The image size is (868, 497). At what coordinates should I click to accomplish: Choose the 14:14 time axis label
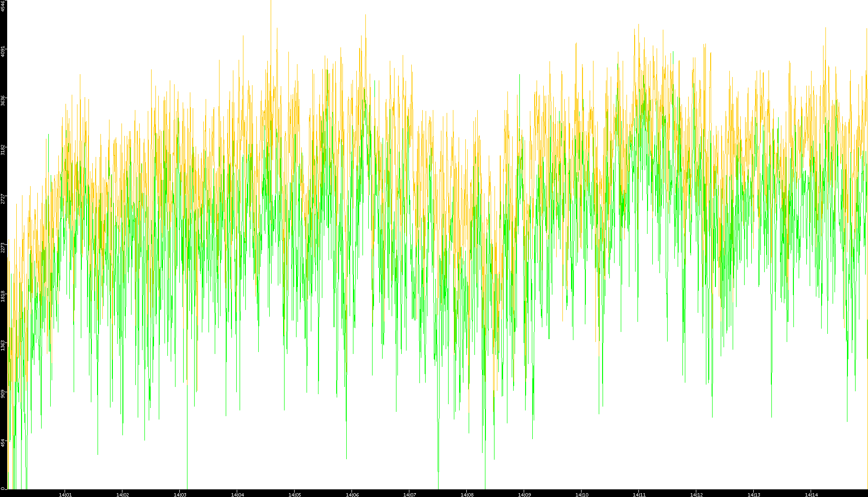pyautogui.click(x=811, y=495)
